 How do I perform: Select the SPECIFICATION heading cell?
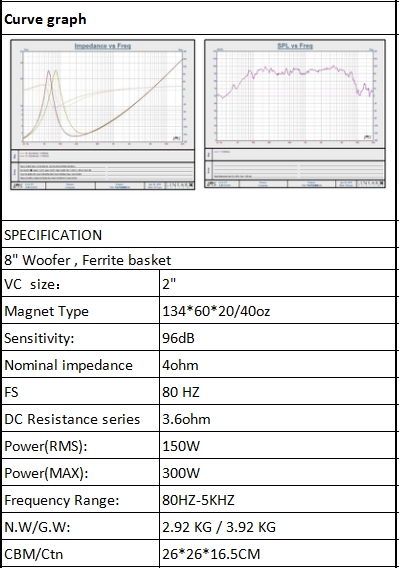[199, 234]
